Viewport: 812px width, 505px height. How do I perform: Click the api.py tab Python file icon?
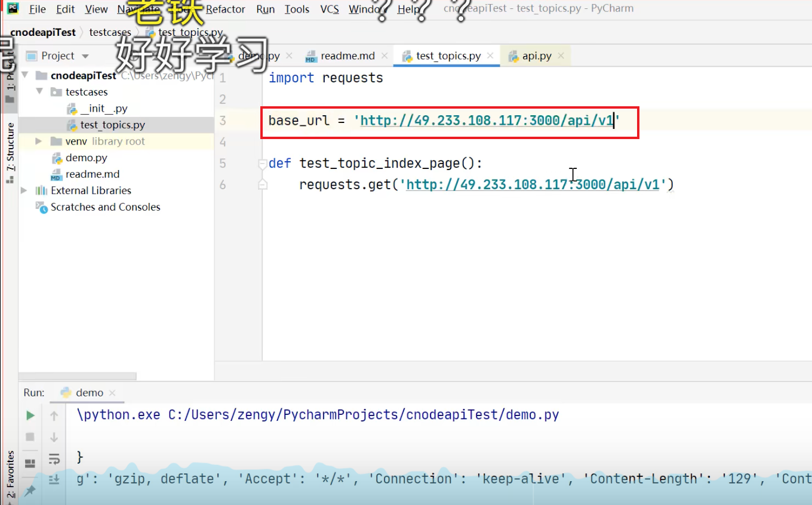(513, 56)
